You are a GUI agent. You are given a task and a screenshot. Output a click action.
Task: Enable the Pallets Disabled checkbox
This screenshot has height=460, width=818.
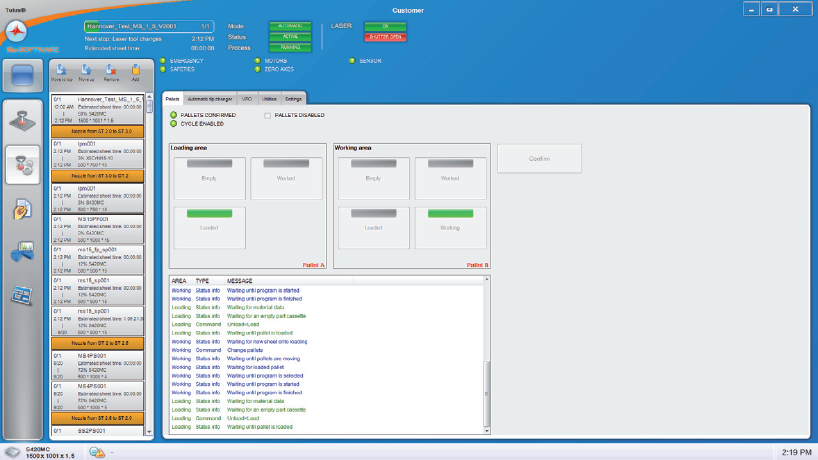pos(267,115)
